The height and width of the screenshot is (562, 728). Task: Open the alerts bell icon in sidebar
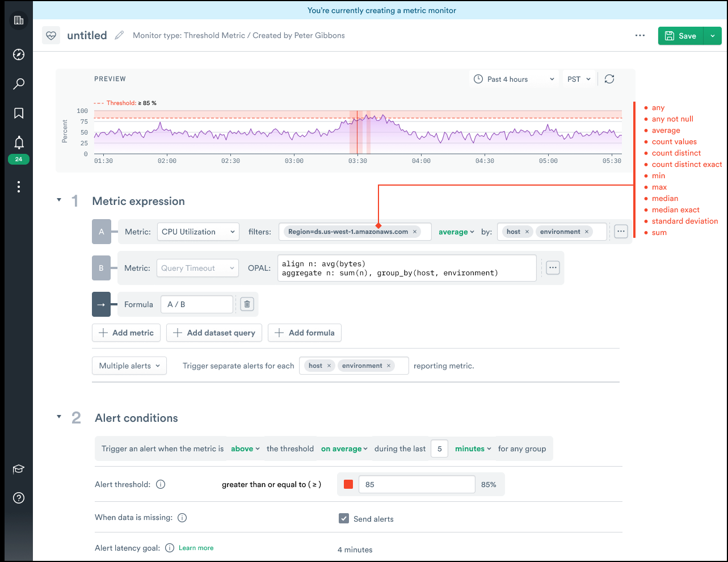19,142
